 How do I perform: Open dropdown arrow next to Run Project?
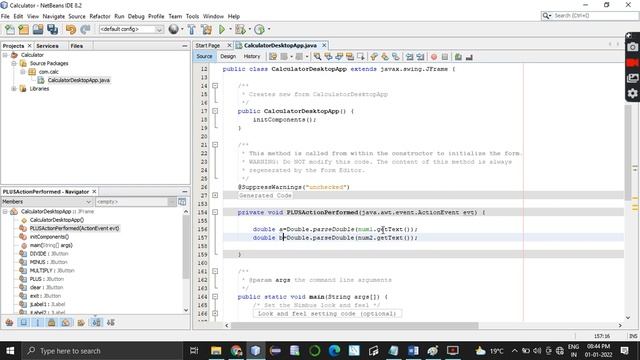click(x=230, y=29)
